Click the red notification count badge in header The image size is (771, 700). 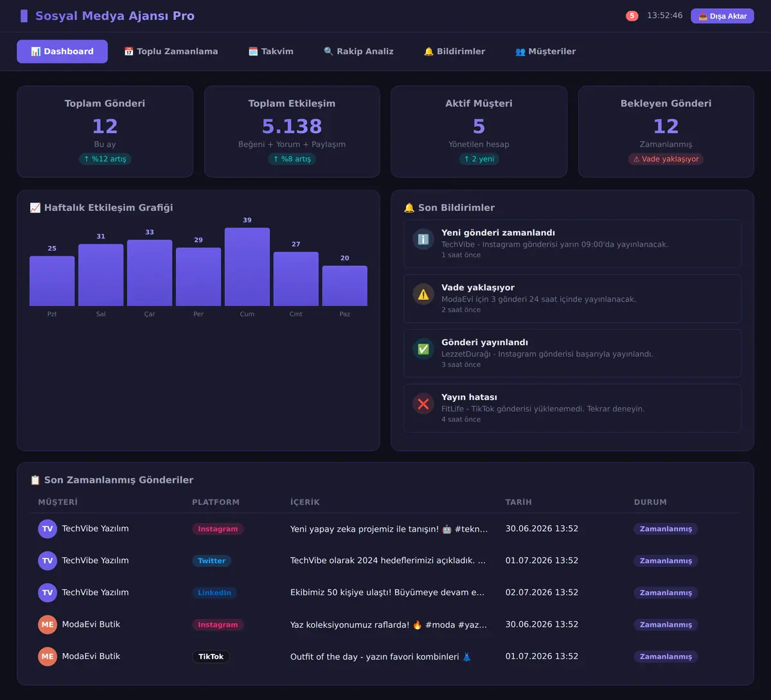632,15
